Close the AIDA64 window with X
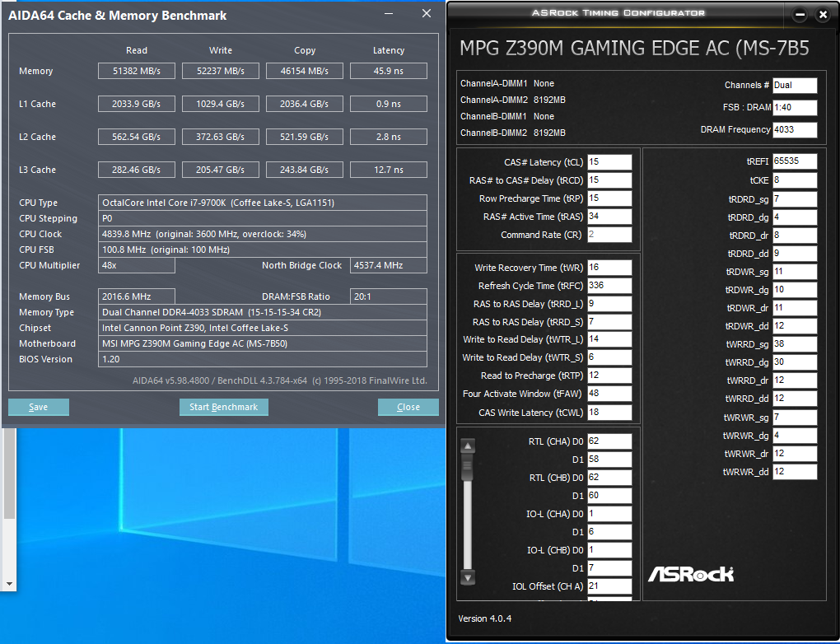 [427, 13]
